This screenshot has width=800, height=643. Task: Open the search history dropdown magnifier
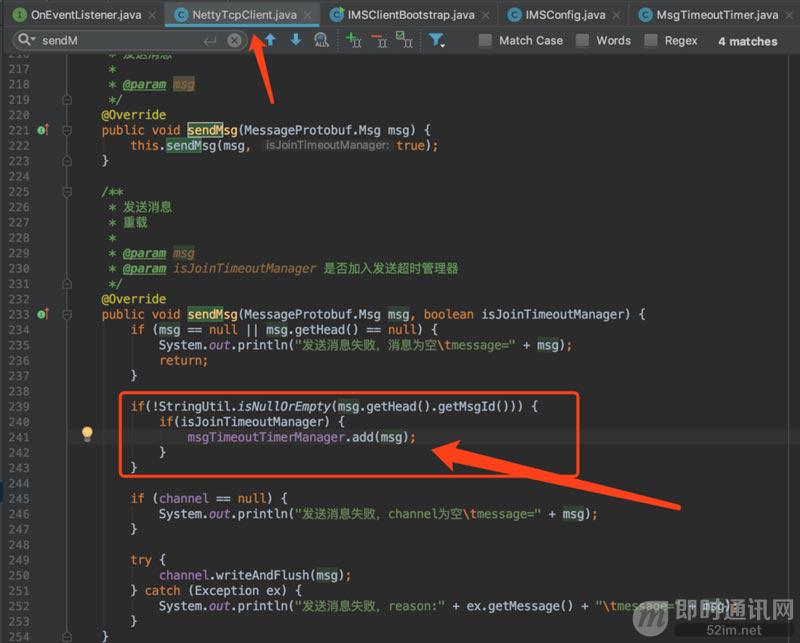click(x=27, y=40)
